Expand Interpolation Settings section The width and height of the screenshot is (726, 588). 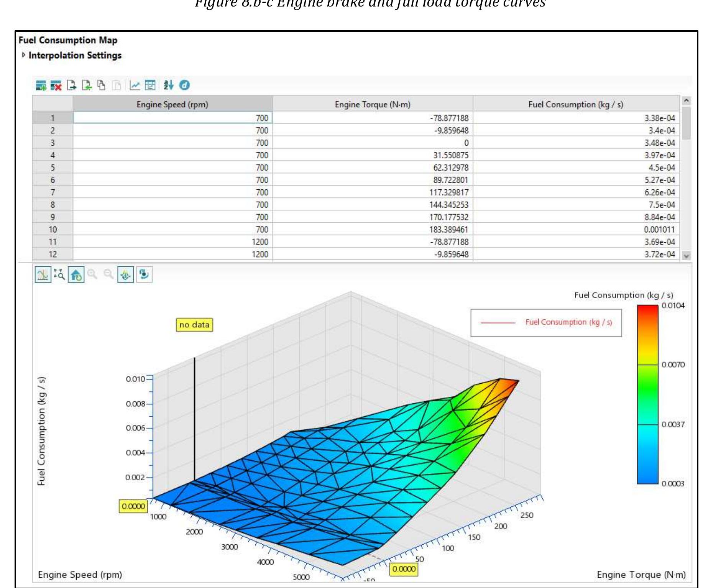coord(24,55)
